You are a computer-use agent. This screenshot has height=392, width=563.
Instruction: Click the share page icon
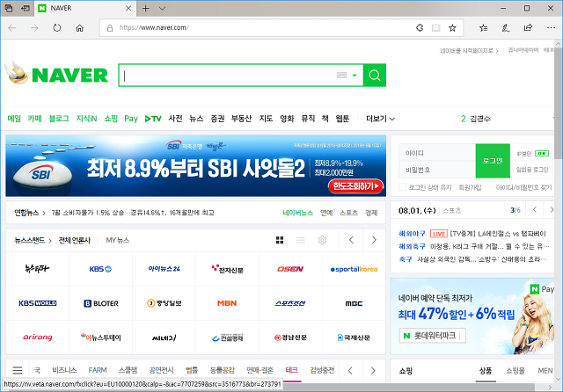pyautogui.click(x=528, y=27)
